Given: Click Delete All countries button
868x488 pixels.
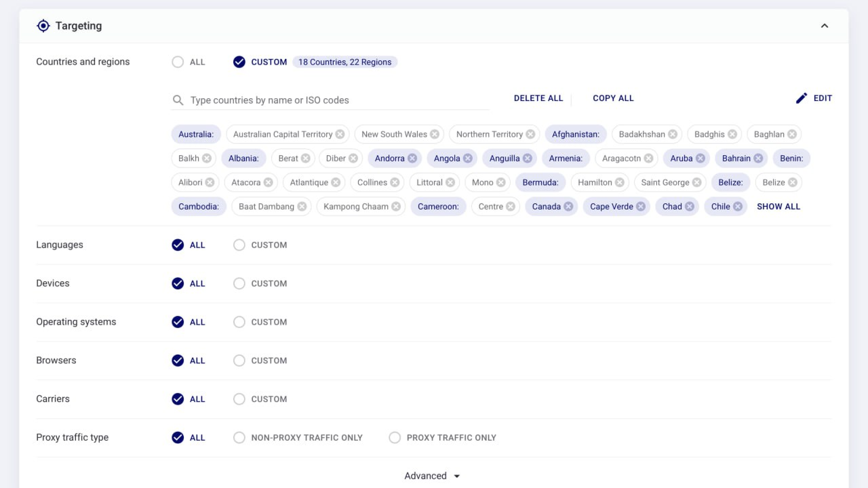Looking at the screenshot, I should coord(538,98).
